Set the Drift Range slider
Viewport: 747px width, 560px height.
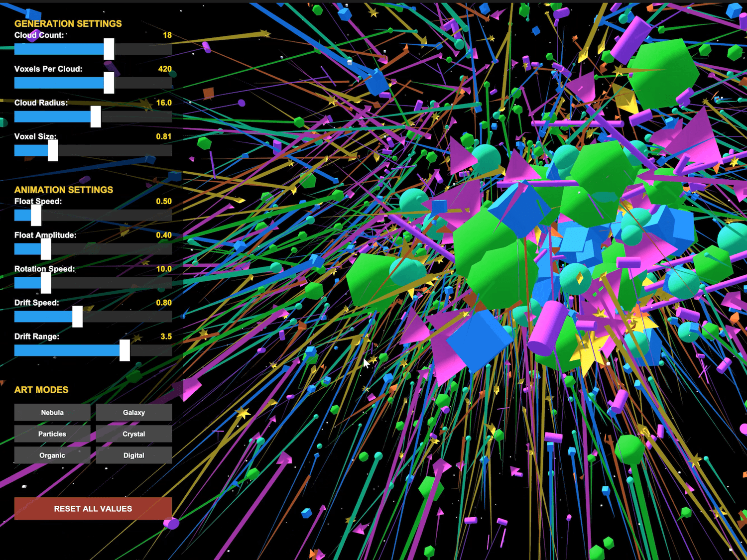93,350
